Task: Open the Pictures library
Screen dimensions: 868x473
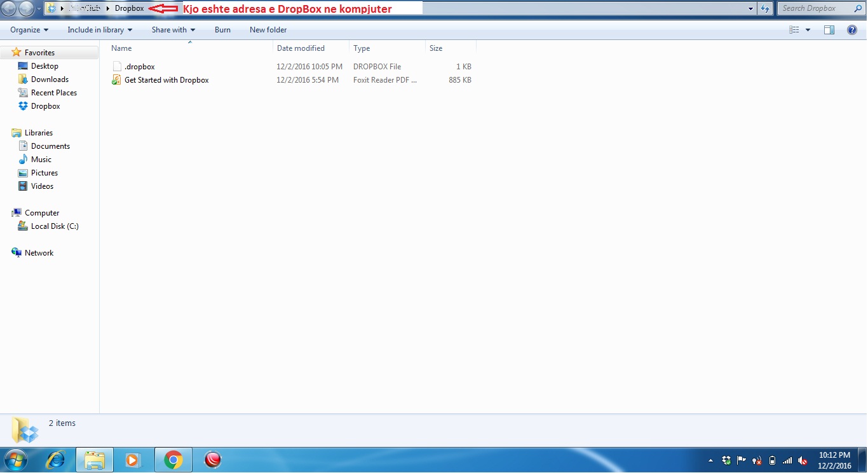Action: [44, 173]
